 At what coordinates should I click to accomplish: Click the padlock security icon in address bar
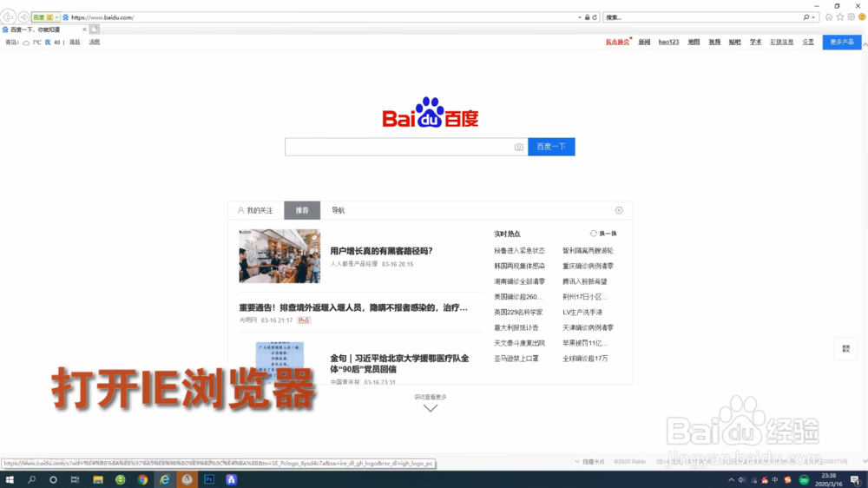point(588,17)
